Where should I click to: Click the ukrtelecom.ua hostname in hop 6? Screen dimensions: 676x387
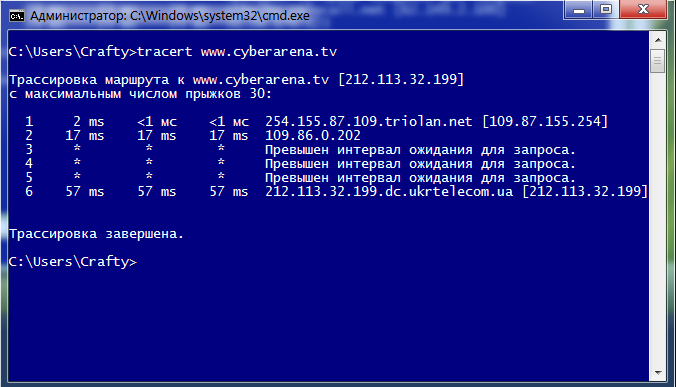click(389, 191)
